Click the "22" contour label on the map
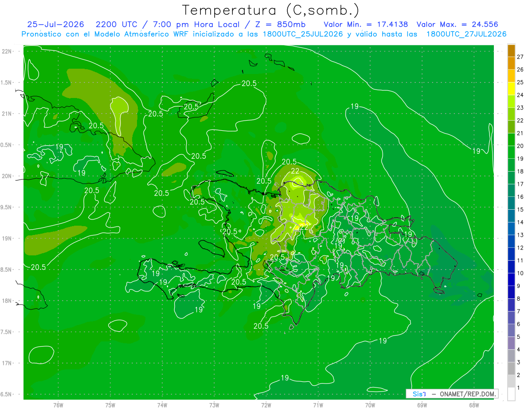The width and height of the screenshot is (532, 411). click(295, 171)
